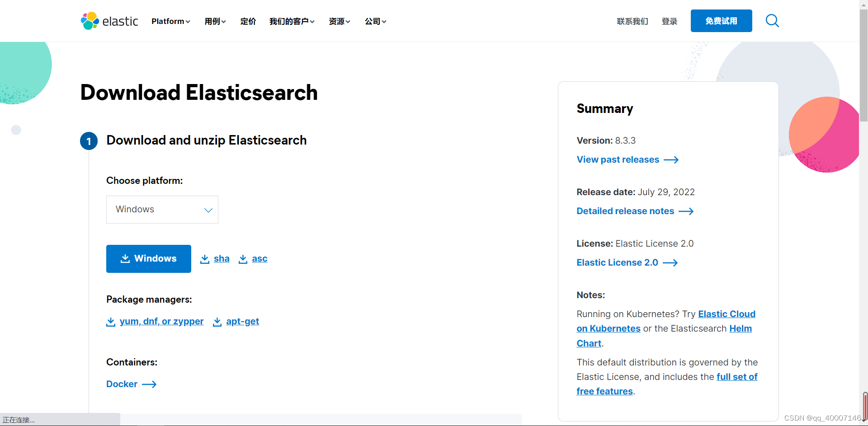Click the asc download icon

pos(243,258)
